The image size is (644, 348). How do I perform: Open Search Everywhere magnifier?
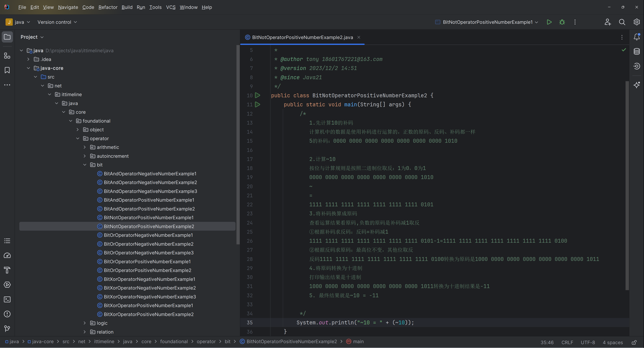point(622,22)
